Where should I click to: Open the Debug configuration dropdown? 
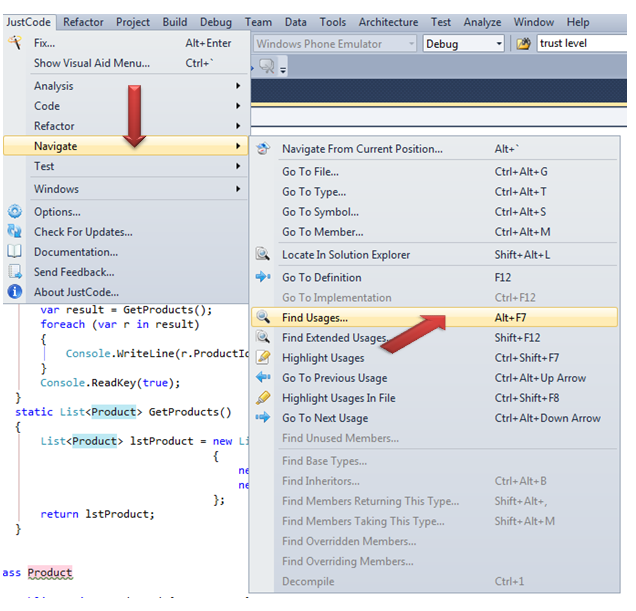pos(498,44)
